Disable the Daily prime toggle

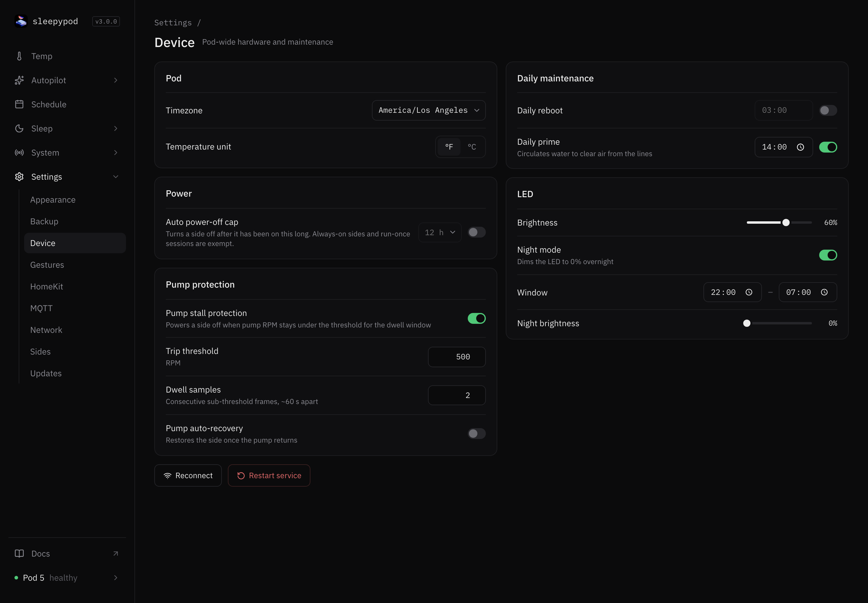tap(828, 147)
